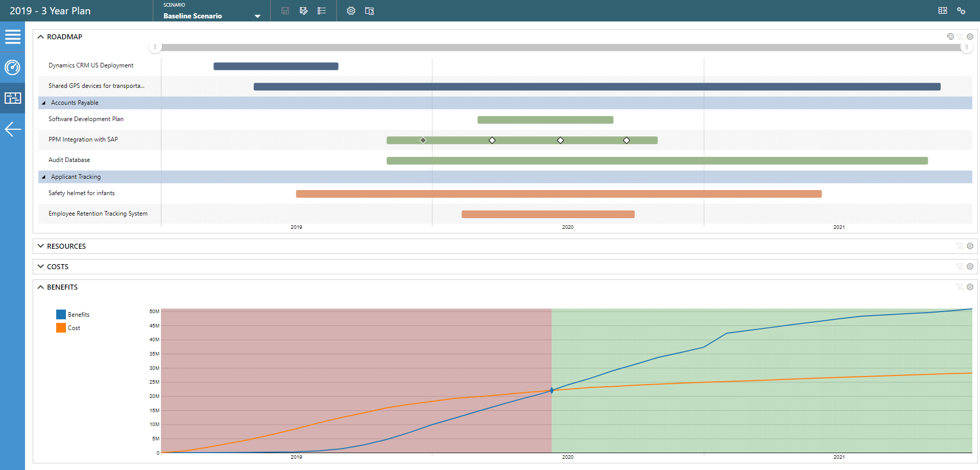
Task: Open the Benefits panel gear settings
Action: coord(970,287)
